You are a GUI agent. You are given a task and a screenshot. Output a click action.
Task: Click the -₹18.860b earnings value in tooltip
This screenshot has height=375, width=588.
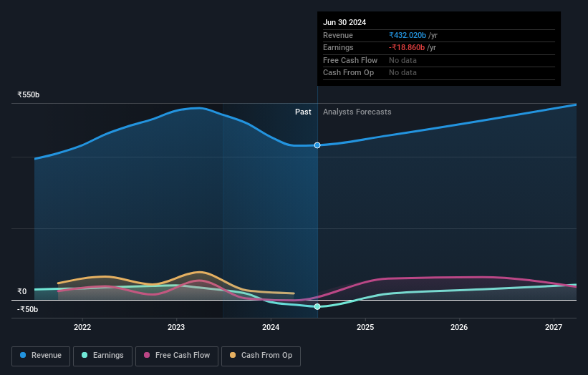407,47
